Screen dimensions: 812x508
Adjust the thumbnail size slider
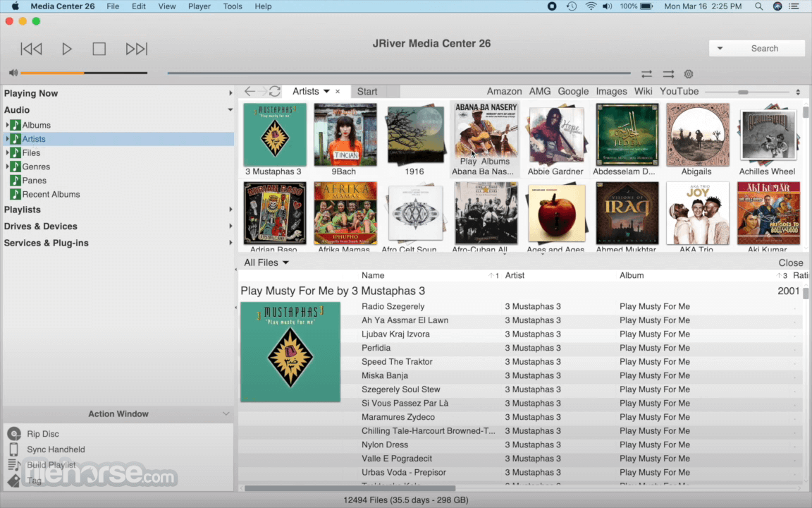point(743,92)
